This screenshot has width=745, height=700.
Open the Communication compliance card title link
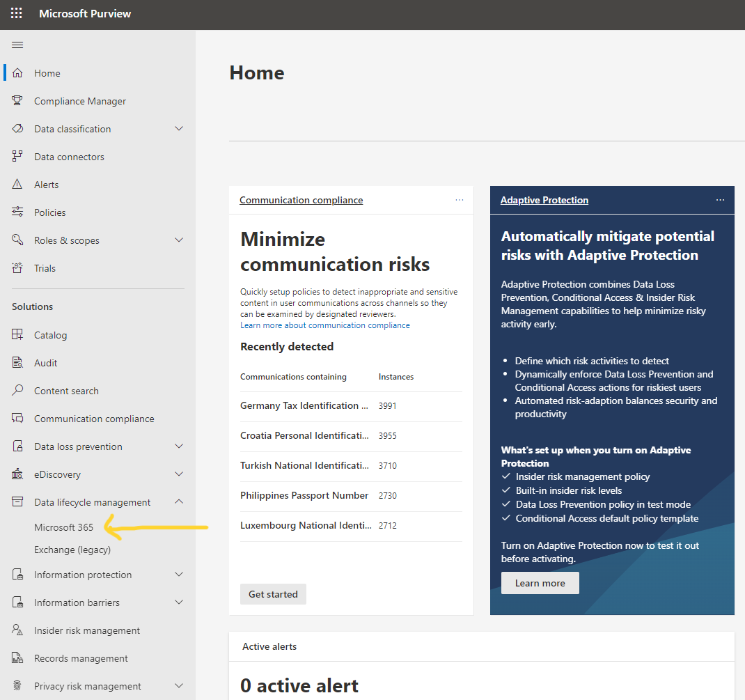[x=301, y=200]
